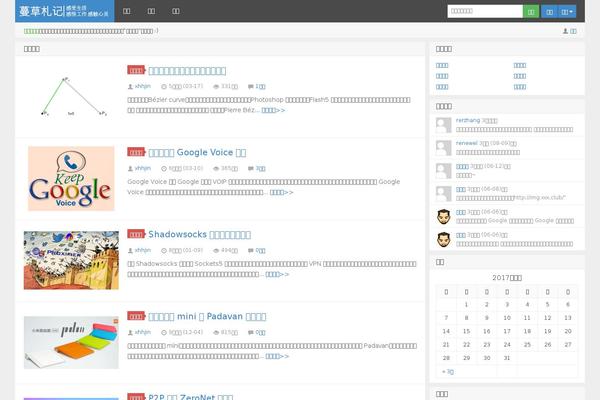Select calendar date 24
Screen dimensions: 600x400
point(507,344)
